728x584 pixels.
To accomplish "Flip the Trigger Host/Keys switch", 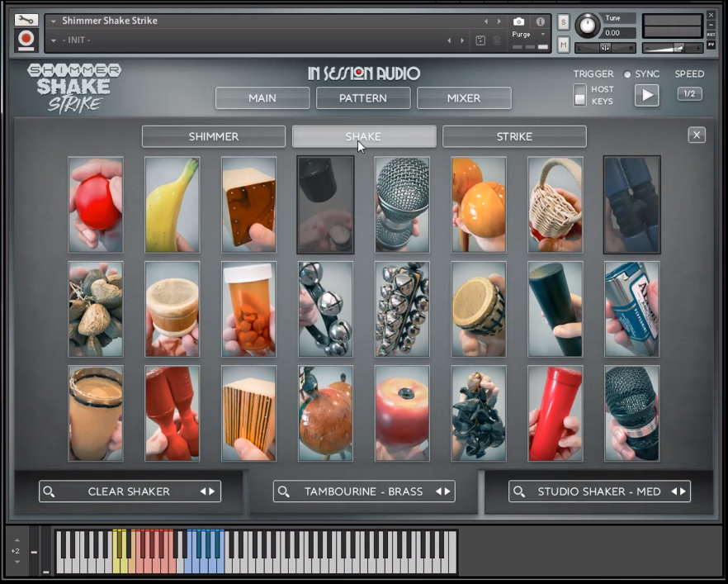I will 579,95.
